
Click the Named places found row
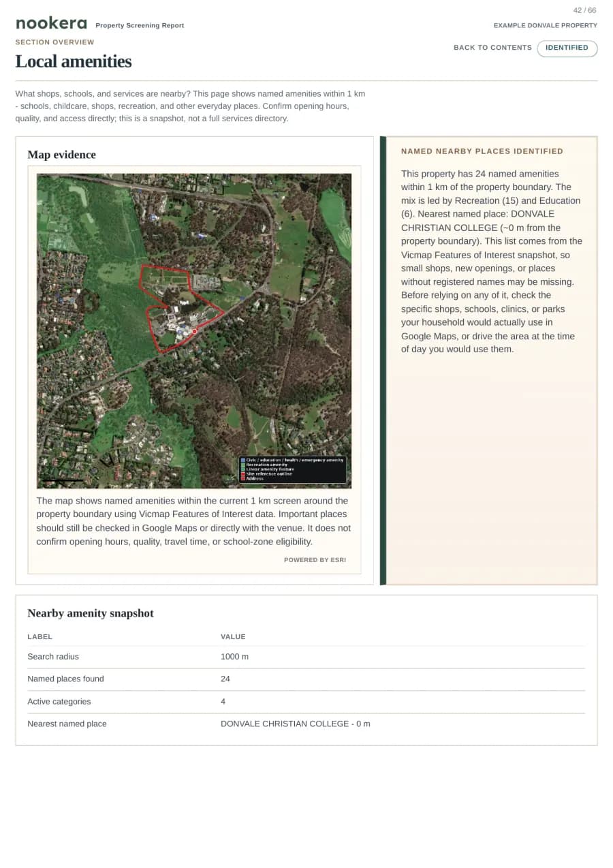pyautogui.click(x=306, y=679)
